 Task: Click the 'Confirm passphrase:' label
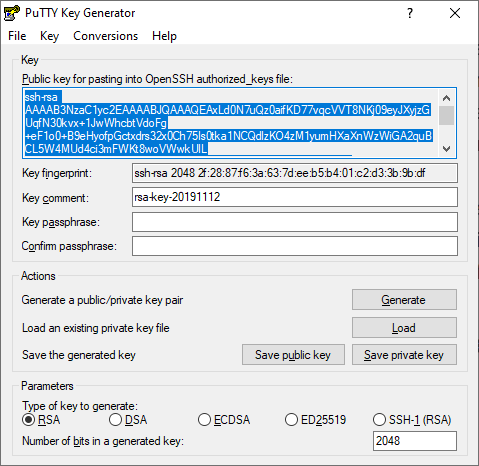coord(69,246)
